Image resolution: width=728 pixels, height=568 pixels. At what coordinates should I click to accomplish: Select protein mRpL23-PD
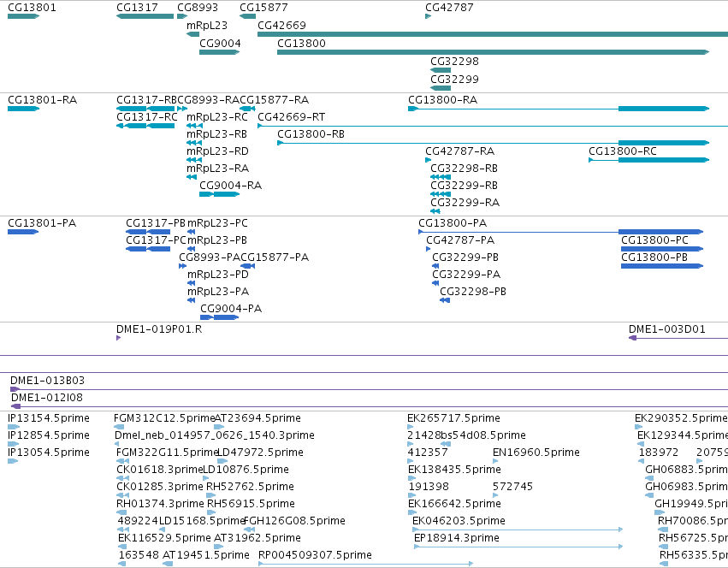pyautogui.click(x=218, y=275)
